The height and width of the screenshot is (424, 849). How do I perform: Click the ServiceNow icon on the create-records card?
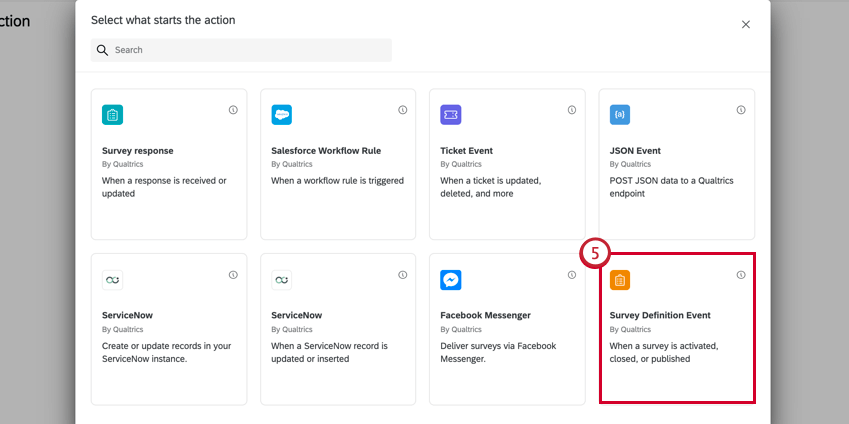[113, 280]
